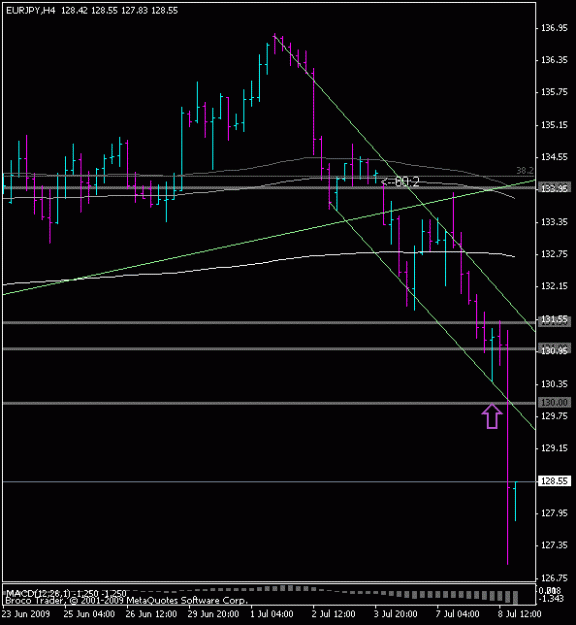Select the highlighted 130.95 level price tag
The height and width of the screenshot is (625, 576).
click(x=554, y=350)
